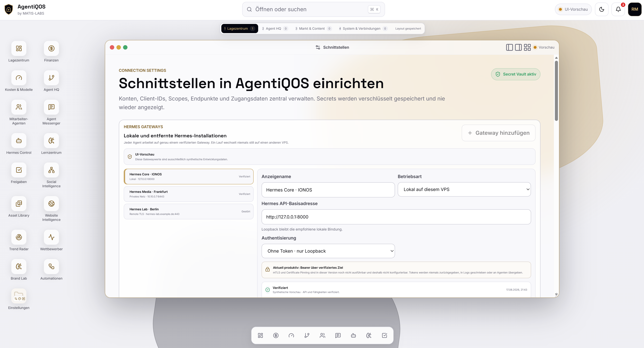Screen dimensions: 644x348
Task: Click dock Mitarbeiter-Agenten people icon
Action: [x=323, y=335]
